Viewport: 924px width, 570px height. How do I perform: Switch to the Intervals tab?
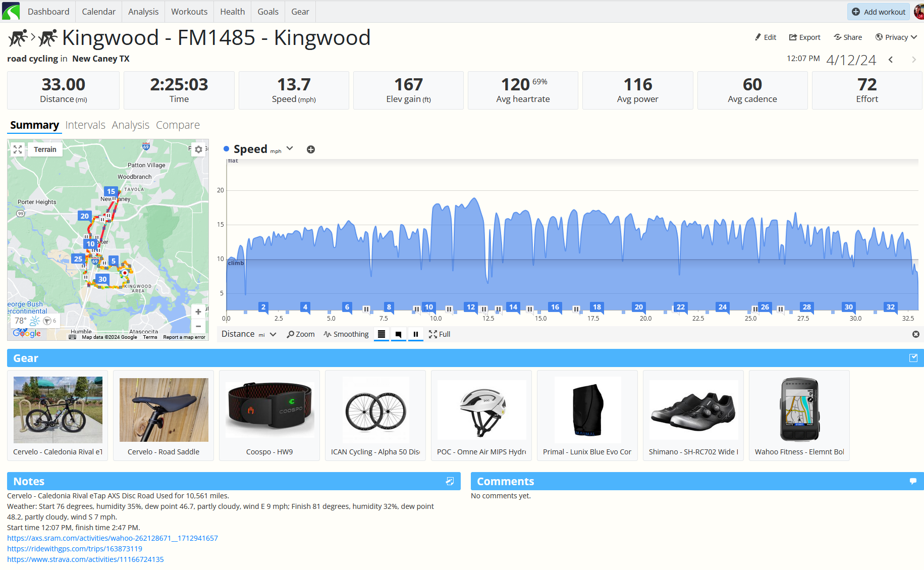pyautogui.click(x=85, y=125)
